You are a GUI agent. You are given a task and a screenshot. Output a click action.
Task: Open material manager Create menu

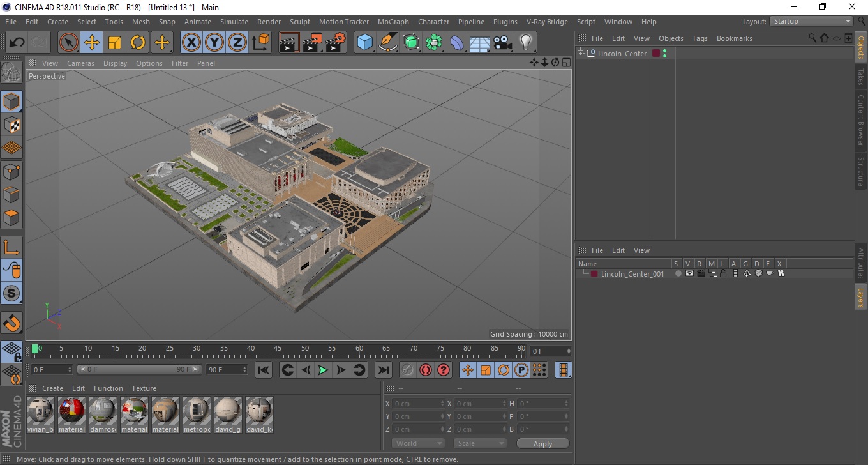[52, 388]
